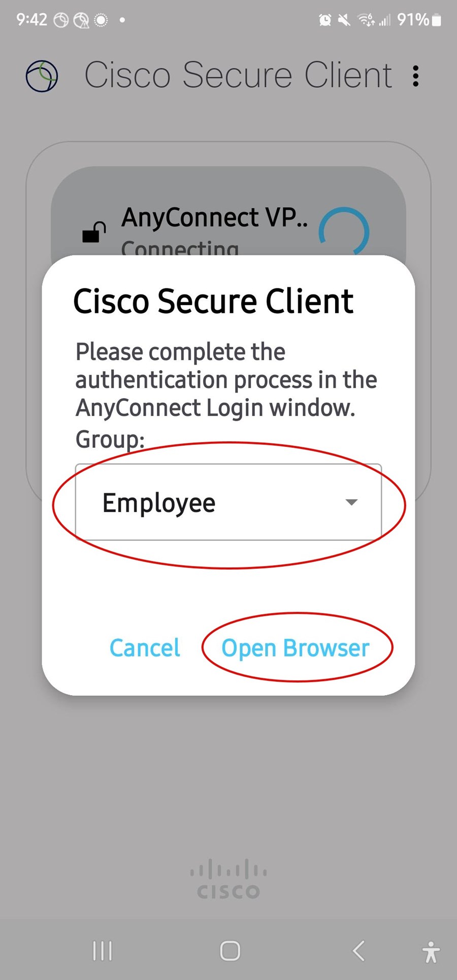The image size is (457, 980).
Task: Cancel the authentication dialog
Action: (145, 648)
